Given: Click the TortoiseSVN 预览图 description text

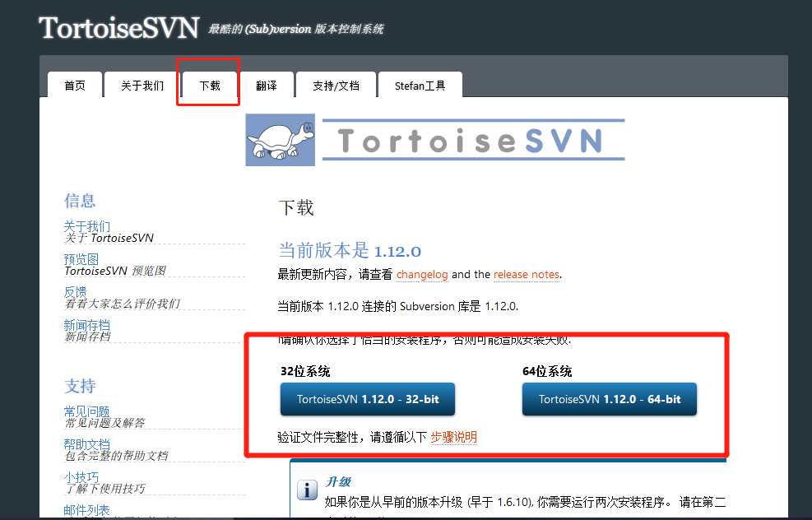Looking at the screenshot, I should 115,271.
